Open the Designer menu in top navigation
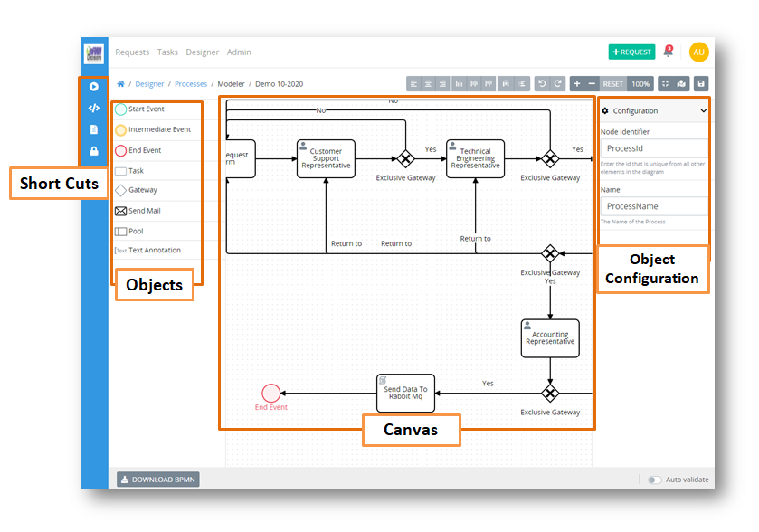Screen dimensions: 759x532 coord(202,52)
